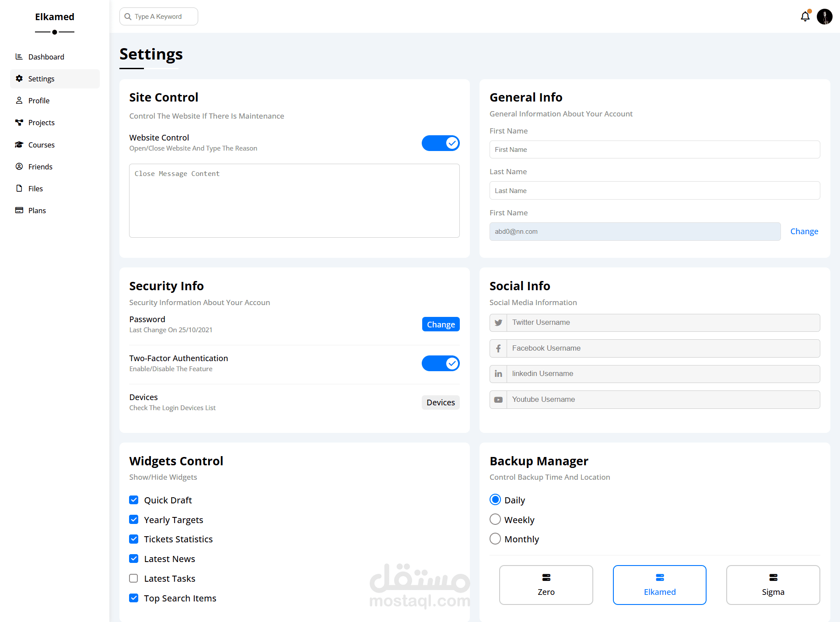Viewport: 840px width, 622px height.
Task: Check the Latest Tasks checkbox
Action: [x=134, y=578]
